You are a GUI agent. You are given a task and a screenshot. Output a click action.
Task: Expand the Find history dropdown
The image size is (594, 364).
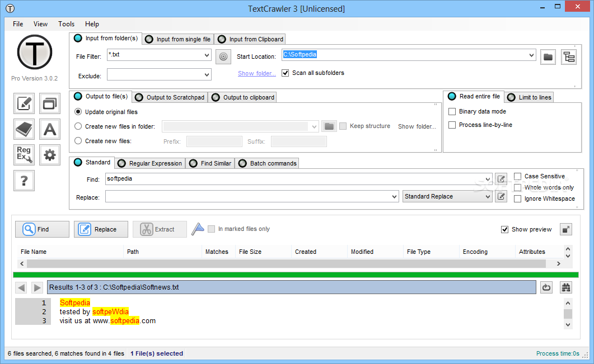point(488,179)
